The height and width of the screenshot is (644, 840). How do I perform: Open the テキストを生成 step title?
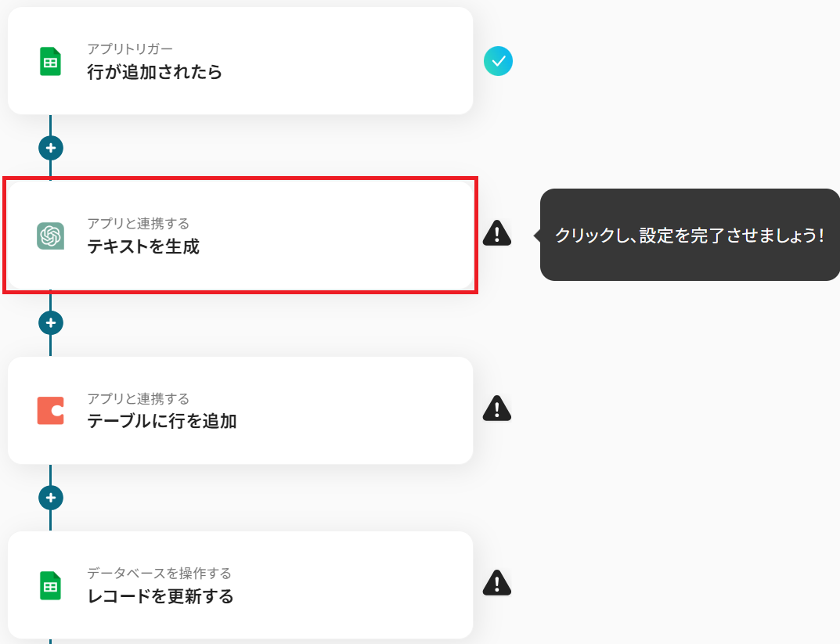143,247
